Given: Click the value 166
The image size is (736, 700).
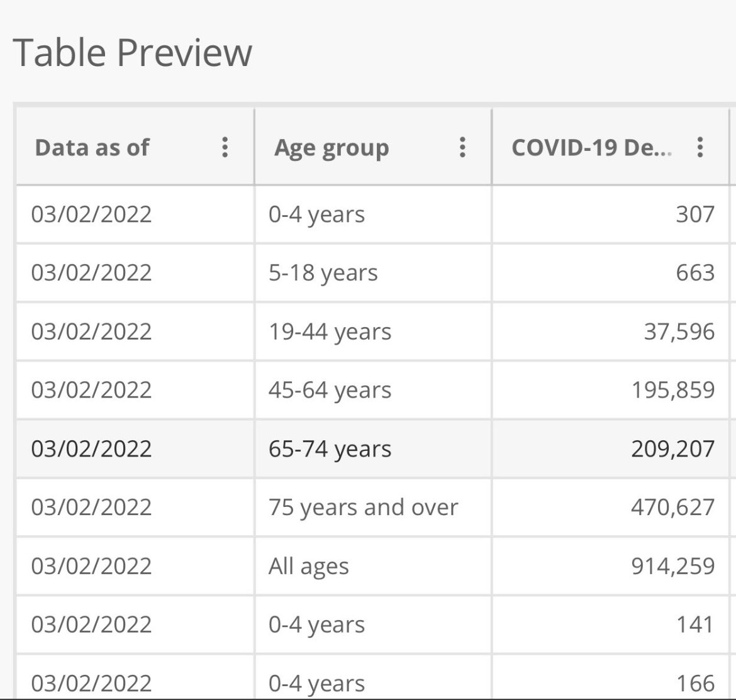Looking at the screenshot, I should point(695,683).
